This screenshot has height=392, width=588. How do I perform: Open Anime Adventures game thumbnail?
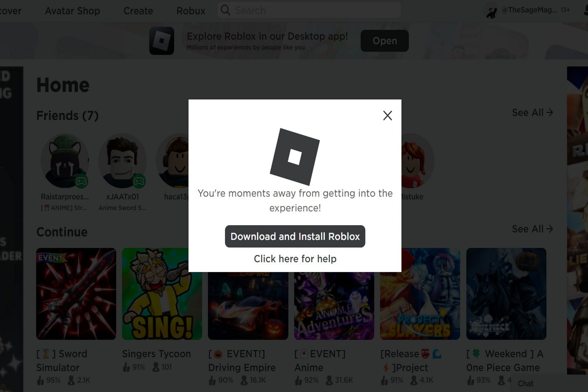tap(334, 306)
